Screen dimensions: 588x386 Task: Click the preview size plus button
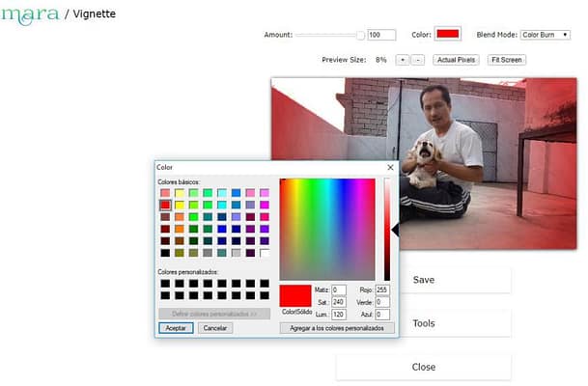pyautogui.click(x=402, y=60)
